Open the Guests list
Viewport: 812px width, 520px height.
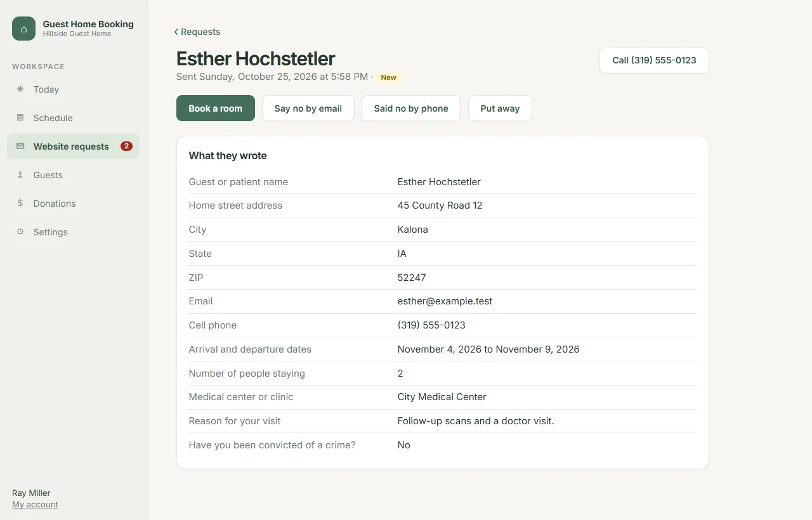tap(73, 175)
